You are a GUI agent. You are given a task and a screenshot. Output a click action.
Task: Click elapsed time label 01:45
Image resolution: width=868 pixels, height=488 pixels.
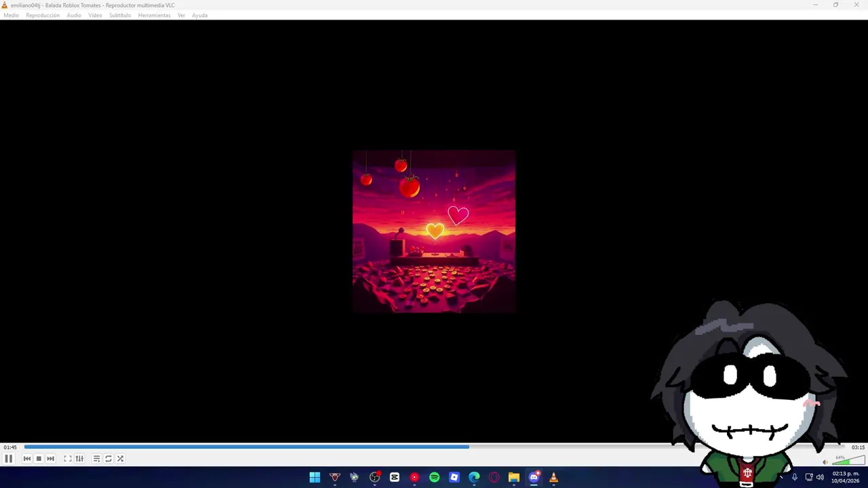(10, 447)
